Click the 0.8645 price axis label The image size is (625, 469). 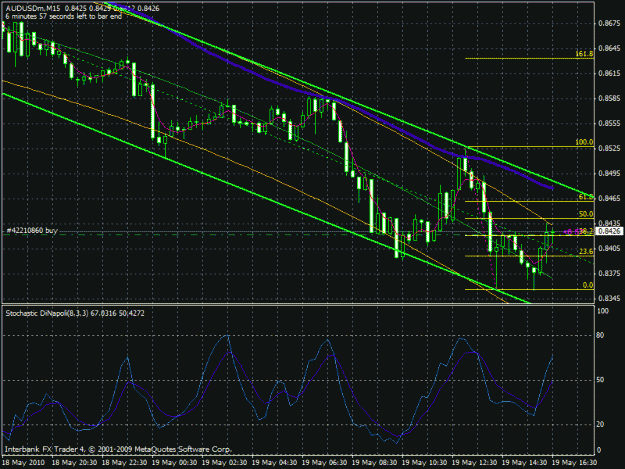tap(609, 49)
